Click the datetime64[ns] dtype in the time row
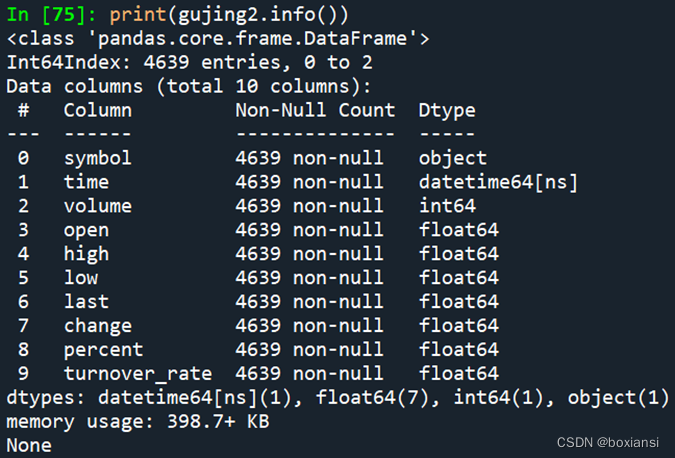Image resolution: width=675 pixels, height=458 pixels. (498, 182)
